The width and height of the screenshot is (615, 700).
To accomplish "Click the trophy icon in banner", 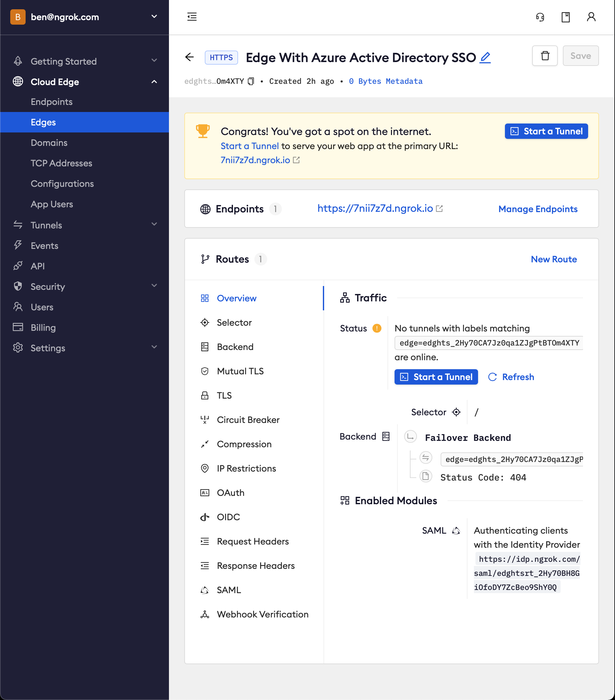I will coord(203,131).
